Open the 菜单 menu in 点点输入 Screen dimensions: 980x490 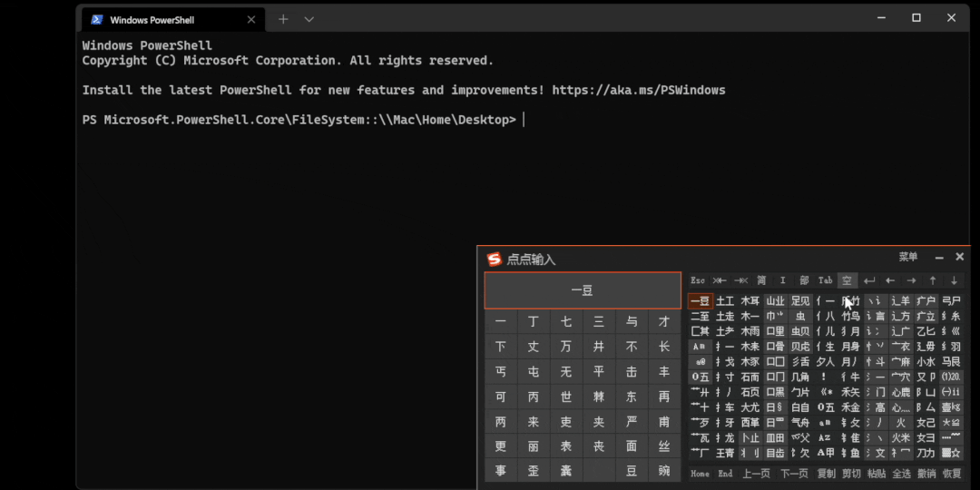[x=907, y=258]
